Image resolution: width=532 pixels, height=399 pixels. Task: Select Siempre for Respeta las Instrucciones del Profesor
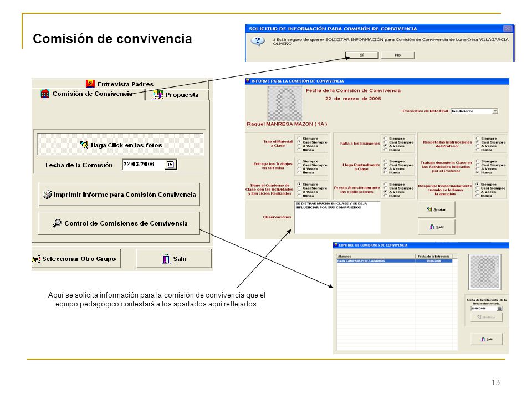point(477,139)
